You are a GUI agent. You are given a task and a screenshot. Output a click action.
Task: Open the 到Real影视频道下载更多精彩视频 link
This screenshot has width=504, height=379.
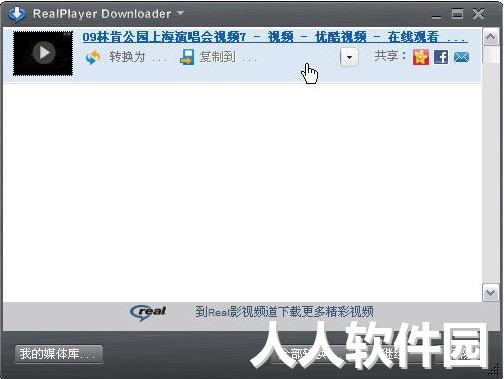click(x=284, y=312)
